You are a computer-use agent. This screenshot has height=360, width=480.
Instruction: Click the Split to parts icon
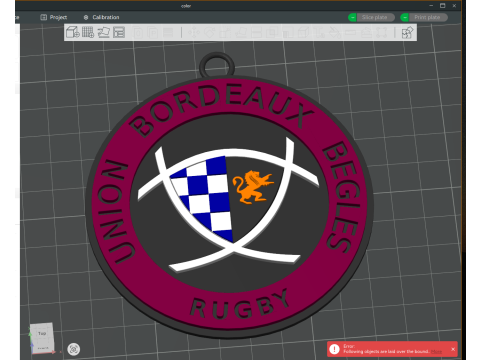click(153, 32)
